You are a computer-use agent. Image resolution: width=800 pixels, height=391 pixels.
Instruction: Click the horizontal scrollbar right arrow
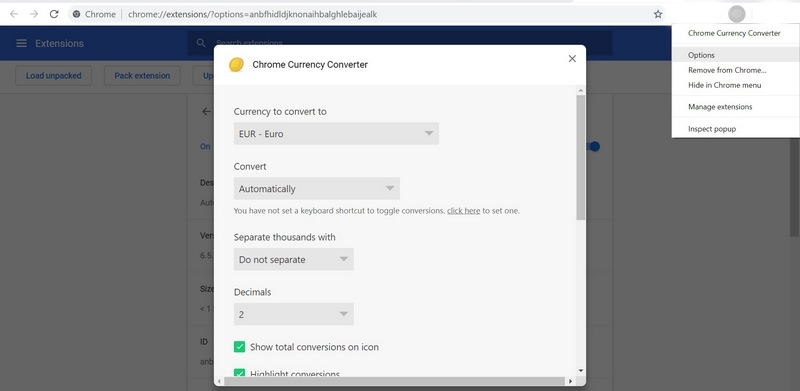[570, 381]
